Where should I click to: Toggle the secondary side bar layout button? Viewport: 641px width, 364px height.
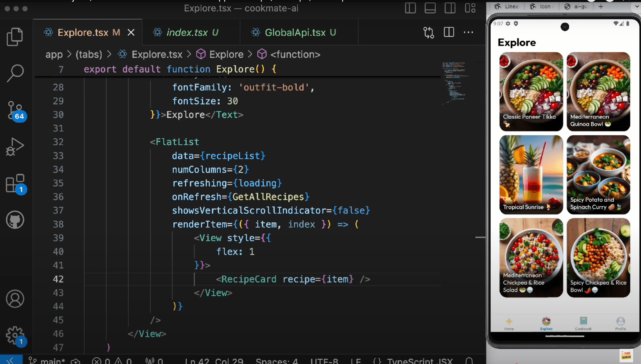tap(450, 8)
